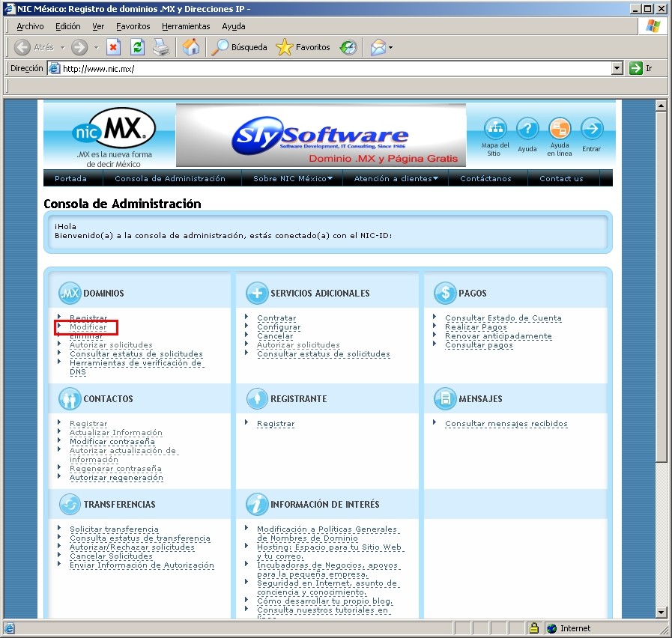Go to Portada navigation tab

click(x=70, y=178)
